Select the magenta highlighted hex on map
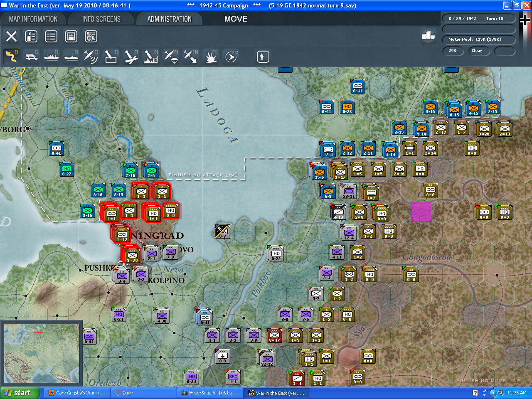This screenshot has width=532, height=399. 421,211
